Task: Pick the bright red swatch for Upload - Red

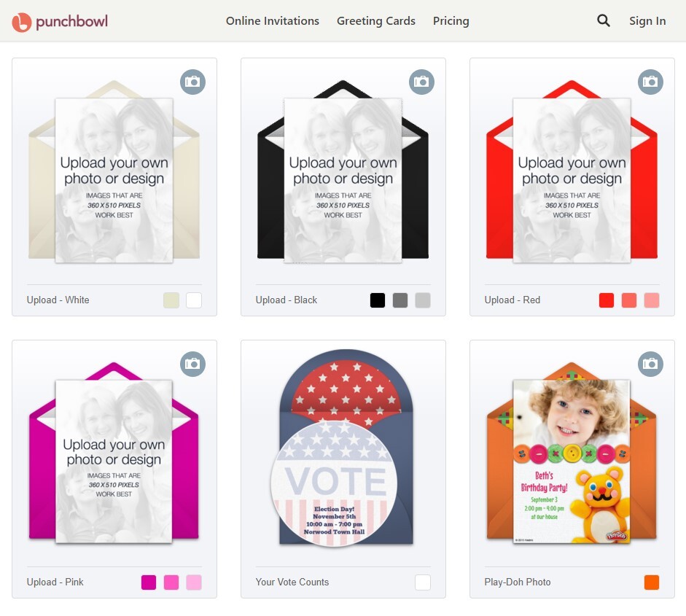Action: (x=607, y=300)
